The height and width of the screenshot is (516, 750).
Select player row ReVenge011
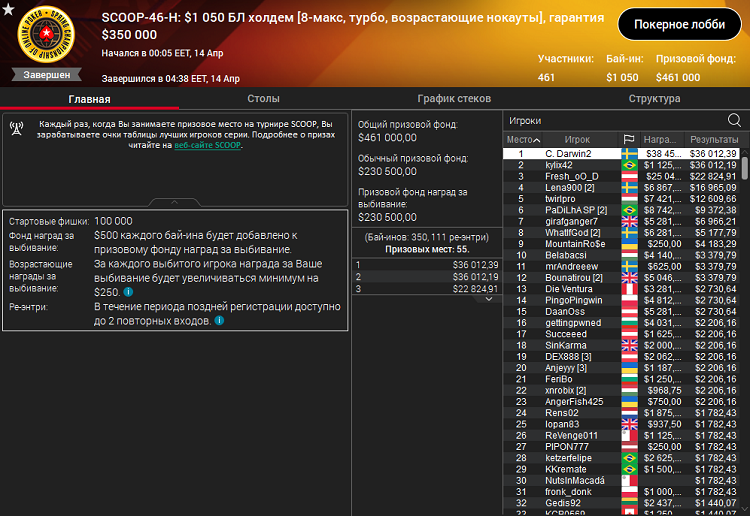[621, 436]
